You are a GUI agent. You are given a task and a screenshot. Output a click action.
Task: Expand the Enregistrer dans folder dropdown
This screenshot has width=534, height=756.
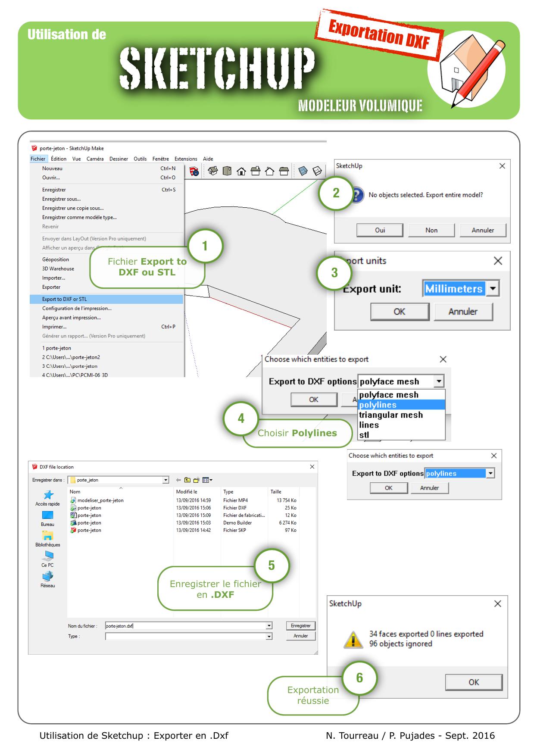pyautogui.click(x=166, y=480)
